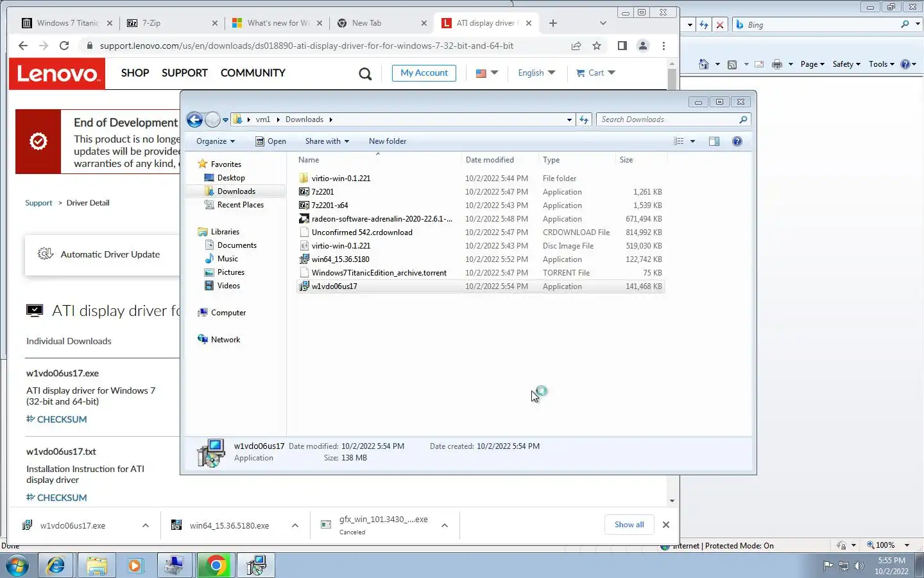Select win64_15.36.5180 file row

pos(481,259)
